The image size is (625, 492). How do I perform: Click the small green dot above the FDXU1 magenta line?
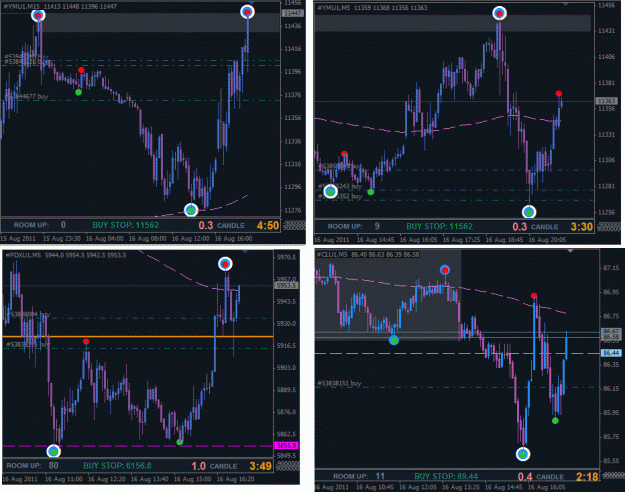(x=180, y=442)
